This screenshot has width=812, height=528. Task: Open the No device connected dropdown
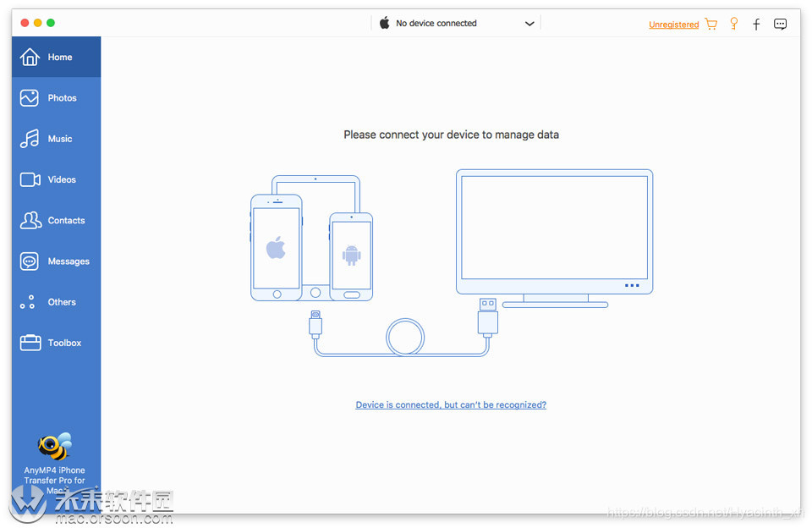(x=456, y=24)
